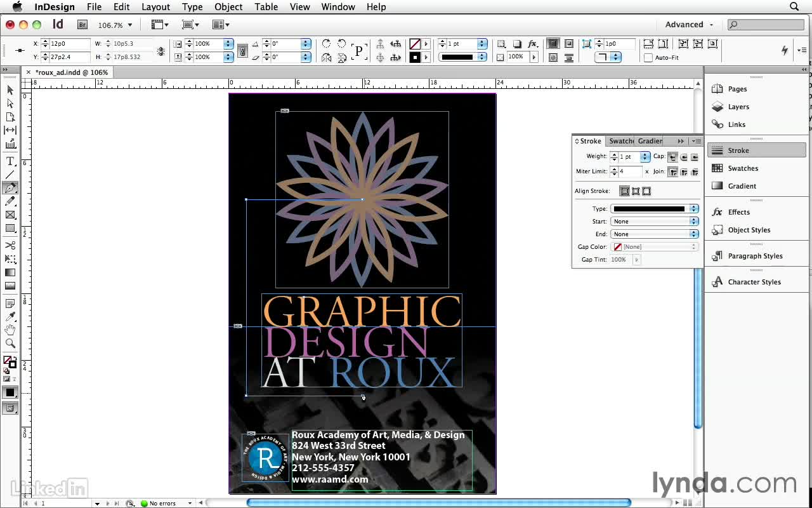
Task: Open stroke End dropdown
Action: tap(654, 234)
